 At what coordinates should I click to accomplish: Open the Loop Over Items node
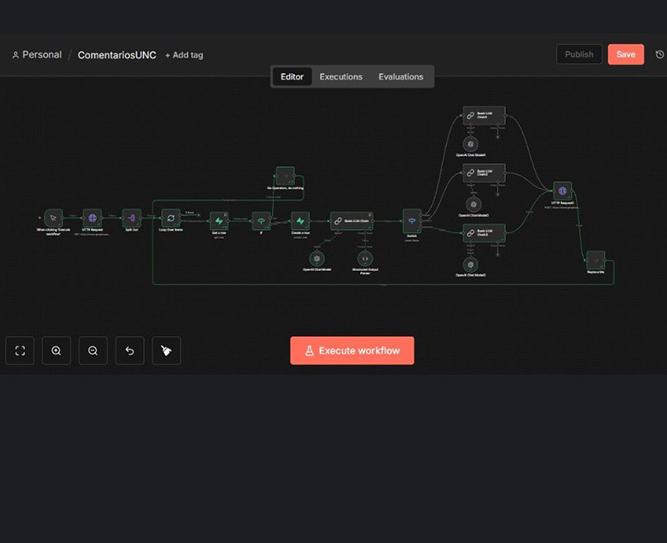click(171, 218)
